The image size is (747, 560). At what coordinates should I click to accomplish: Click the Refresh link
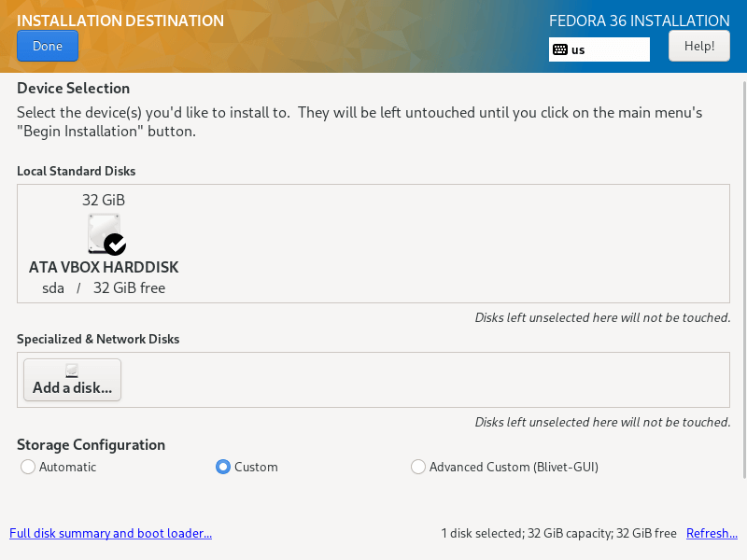[711, 534]
